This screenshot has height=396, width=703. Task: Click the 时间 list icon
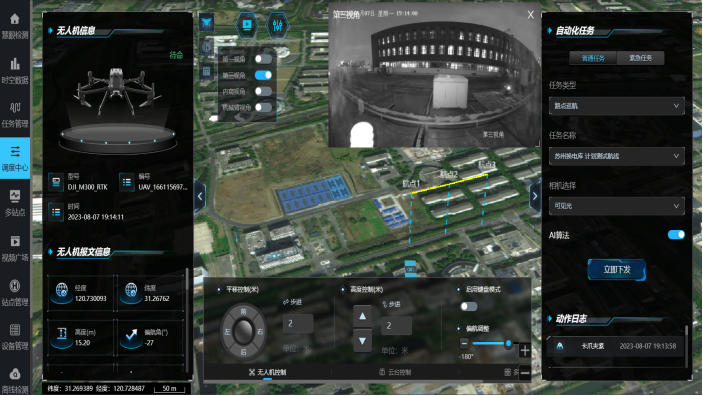56,212
